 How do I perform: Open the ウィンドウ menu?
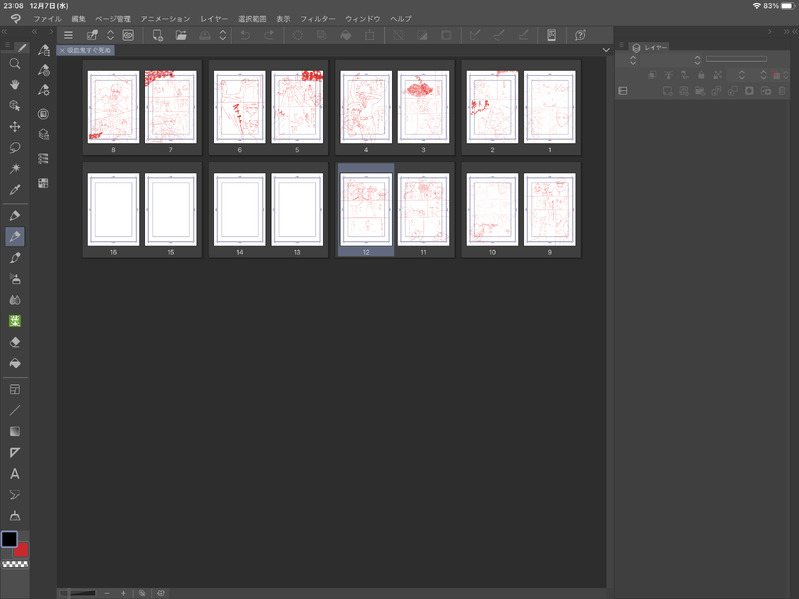pyautogui.click(x=363, y=19)
